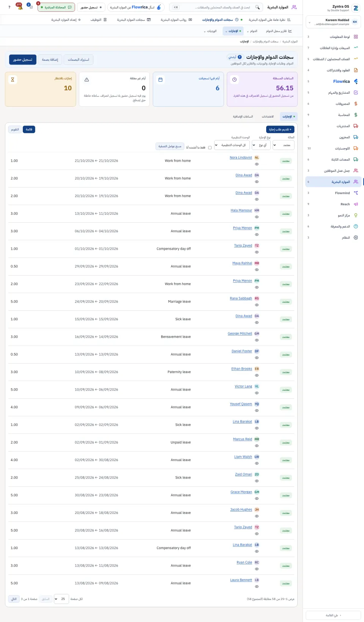The width and height of the screenshot is (364, 622).
Task: Open the Accounting dollar icon in sidebar
Action: [356, 115]
